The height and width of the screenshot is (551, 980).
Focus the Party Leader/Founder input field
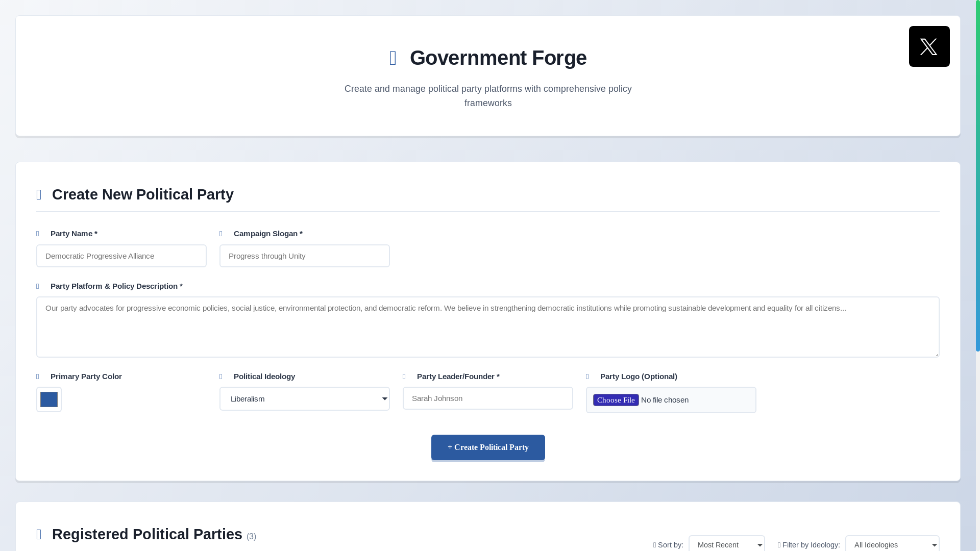[x=488, y=398]
